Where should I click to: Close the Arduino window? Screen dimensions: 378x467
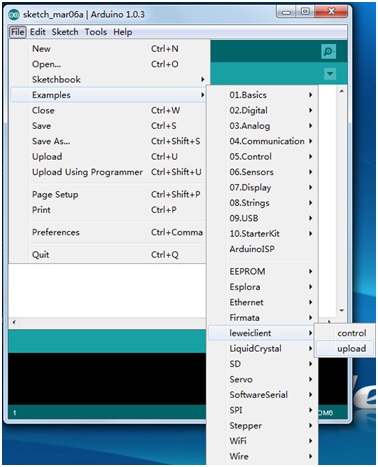pos(331,12)
